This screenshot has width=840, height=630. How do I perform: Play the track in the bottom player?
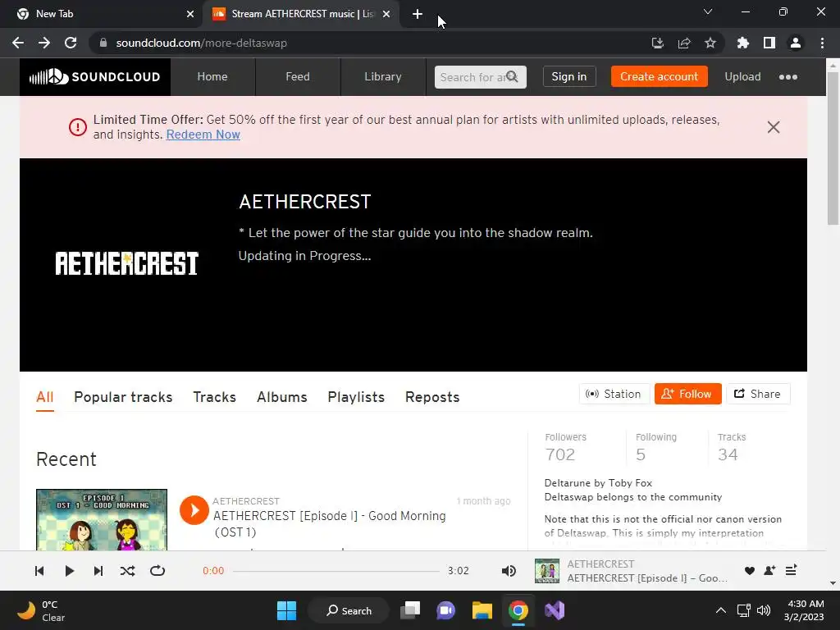69,571
